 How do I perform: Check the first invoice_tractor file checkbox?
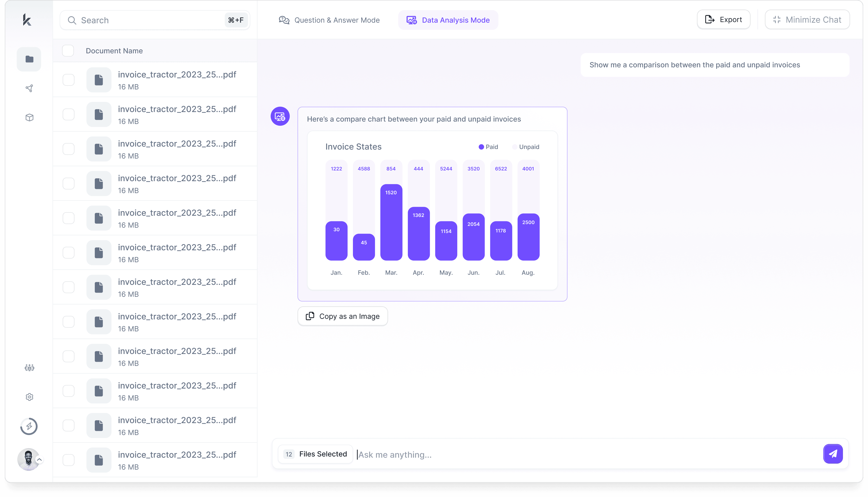click(69, 80)
